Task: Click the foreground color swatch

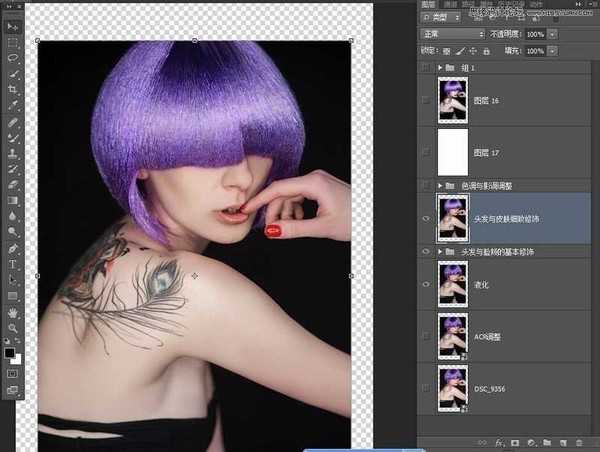Action: [10, 353]
